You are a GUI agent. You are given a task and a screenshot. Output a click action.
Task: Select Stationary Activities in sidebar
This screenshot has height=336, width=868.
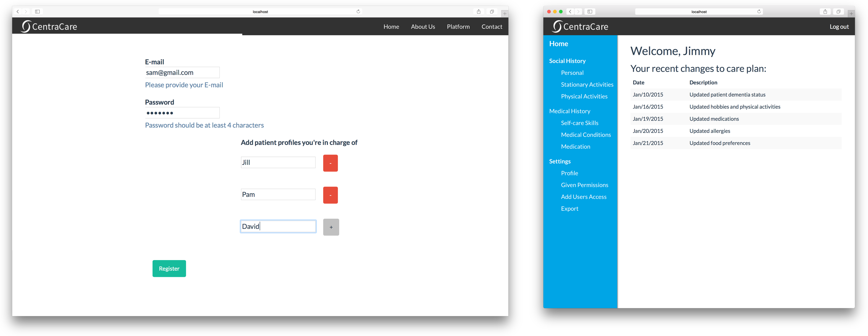[587, 85]
